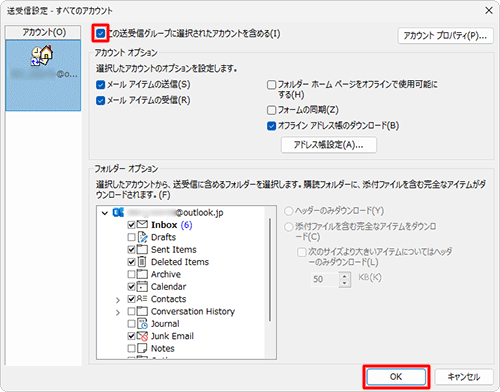Enable 'フォームの同期(Z)' checkbox
Screen dimensions: 500x392
pos(272,110)
